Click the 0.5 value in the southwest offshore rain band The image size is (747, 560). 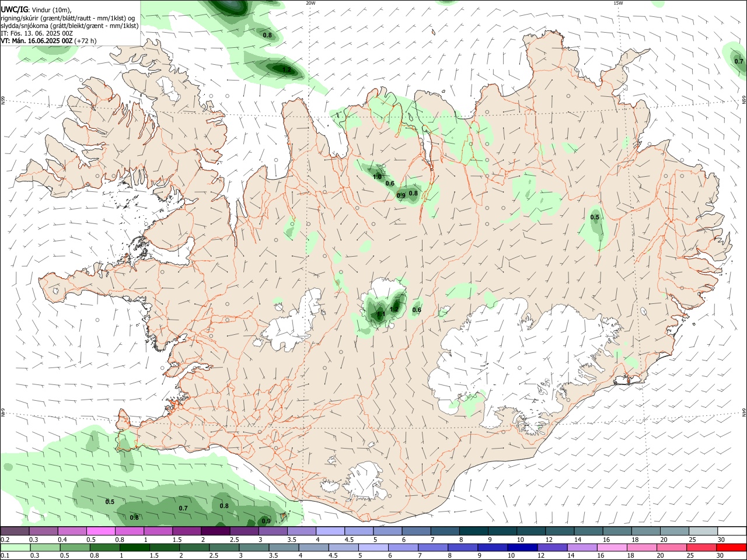(110, 502)
